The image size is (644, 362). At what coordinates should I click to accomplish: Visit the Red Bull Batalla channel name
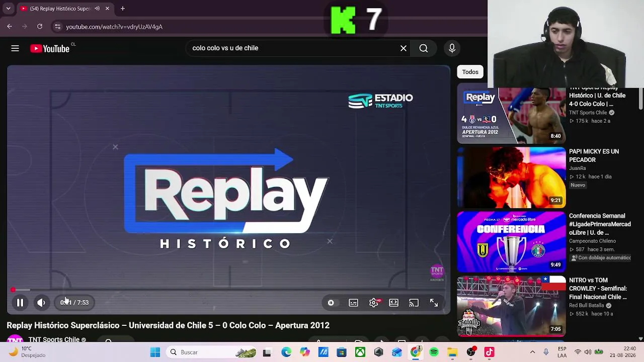pos(587,305)
